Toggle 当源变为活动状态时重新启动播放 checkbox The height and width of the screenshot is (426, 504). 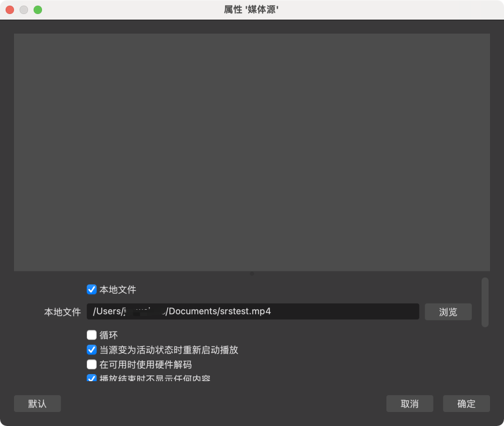91,350
